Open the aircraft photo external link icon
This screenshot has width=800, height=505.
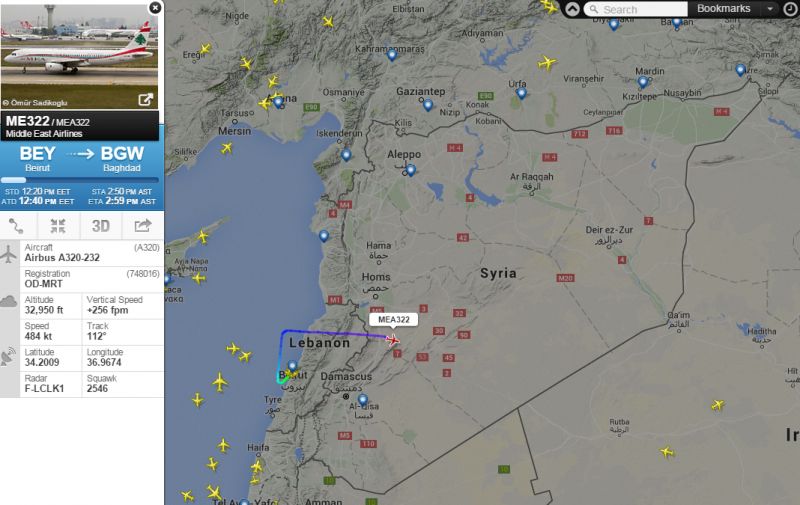(x=146, y=100)
